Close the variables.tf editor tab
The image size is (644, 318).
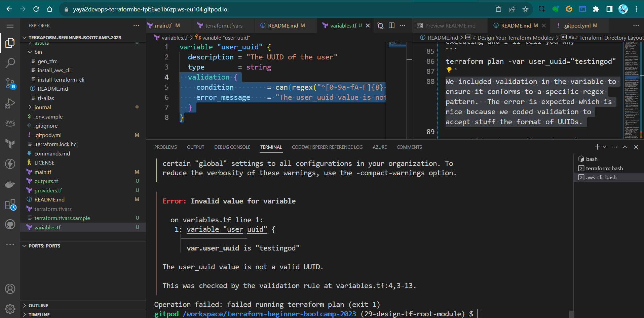(368, 26)
